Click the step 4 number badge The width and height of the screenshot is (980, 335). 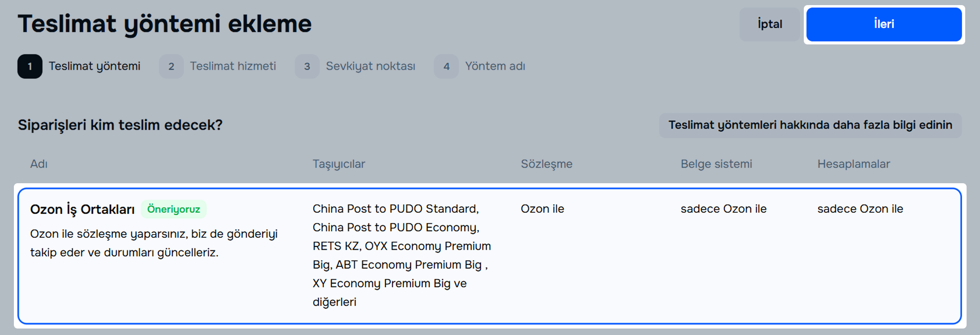click(446, 67)
